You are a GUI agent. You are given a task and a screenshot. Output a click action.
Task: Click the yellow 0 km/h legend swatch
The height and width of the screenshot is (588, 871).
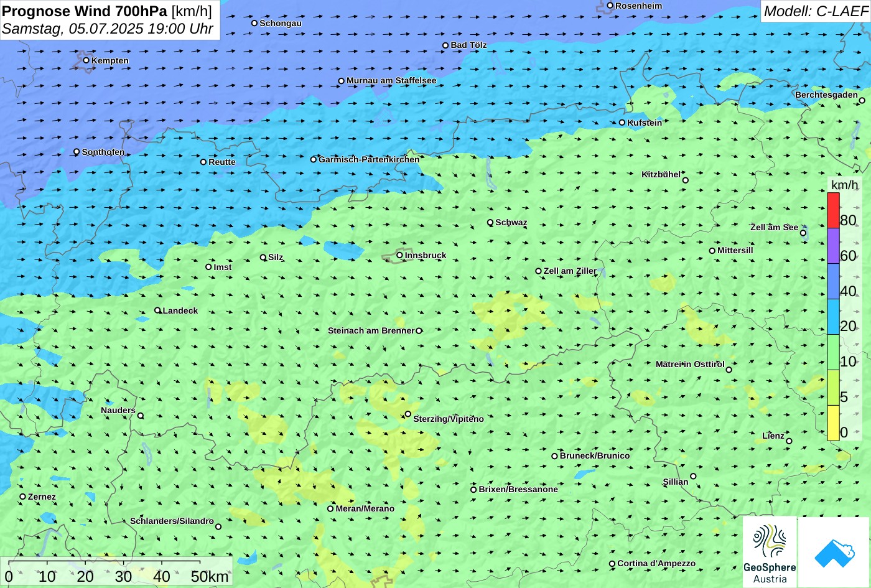pos(833,423)
